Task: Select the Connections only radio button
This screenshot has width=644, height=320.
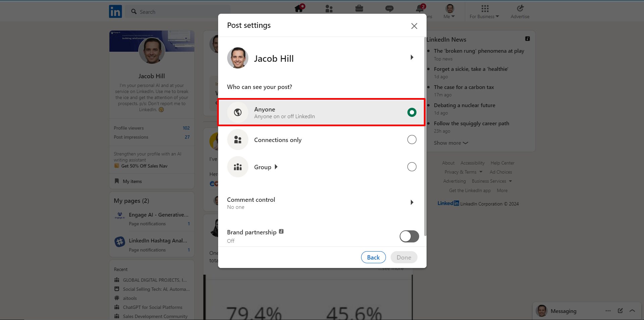Action: click(x=412, y=140)
